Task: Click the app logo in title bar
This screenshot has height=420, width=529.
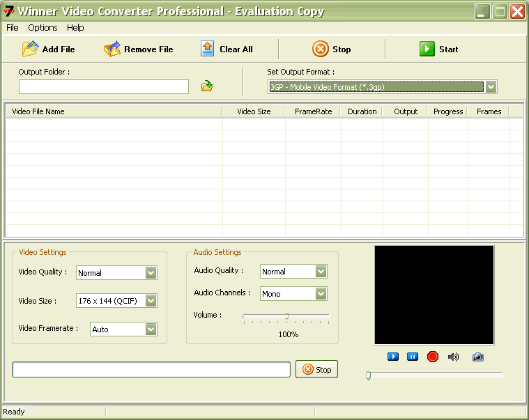Action: click(9, 10)
